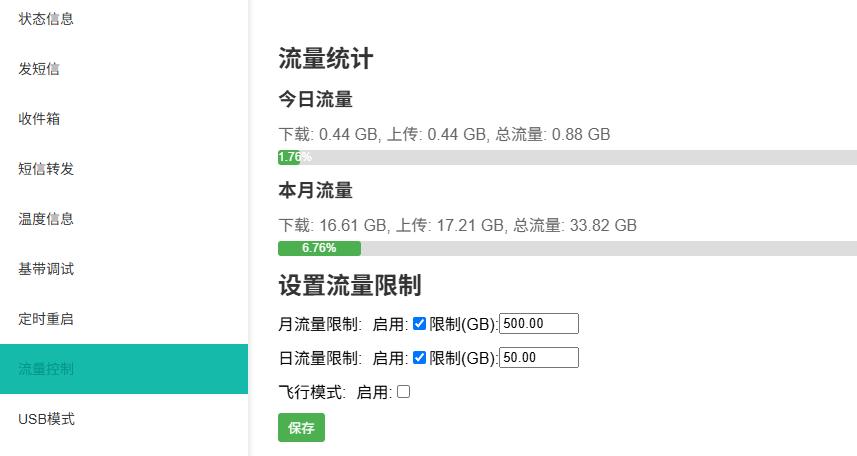Focus the daily limit 50.00 input field
857x456 pixels.
coord(539,358)
